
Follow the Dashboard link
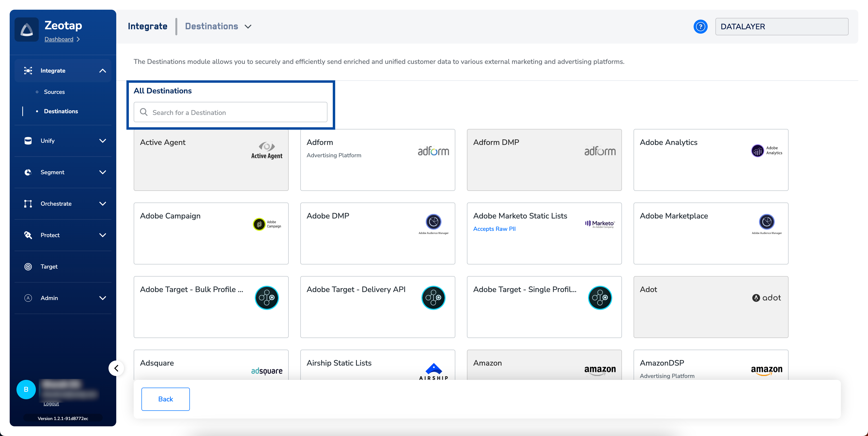pos(59,39)
